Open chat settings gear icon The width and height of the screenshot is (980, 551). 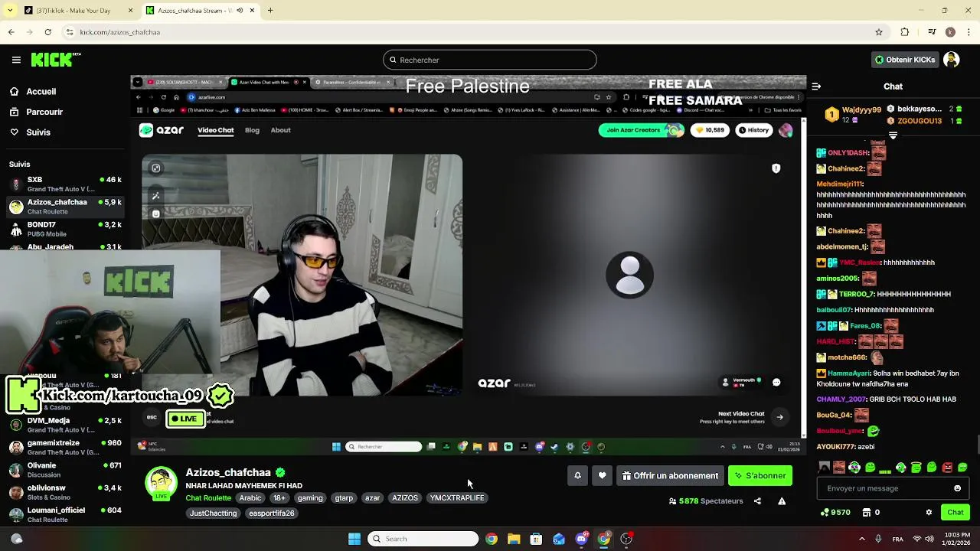(x=929, y=512)
